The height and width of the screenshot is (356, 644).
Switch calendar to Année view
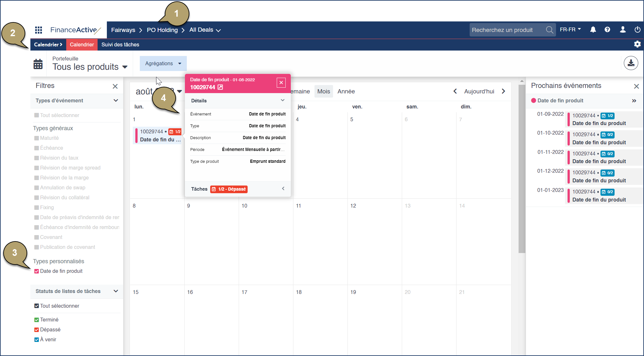346,91
